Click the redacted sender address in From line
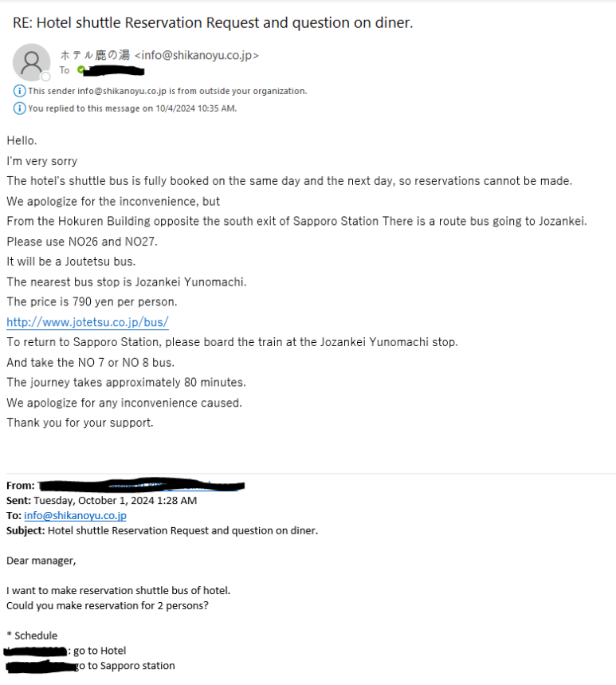 141,486
